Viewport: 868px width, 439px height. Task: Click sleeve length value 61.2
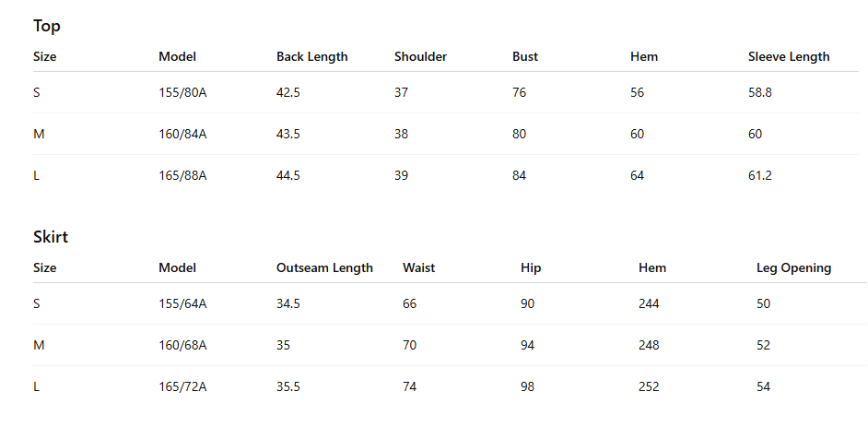(x=760, y=176)
